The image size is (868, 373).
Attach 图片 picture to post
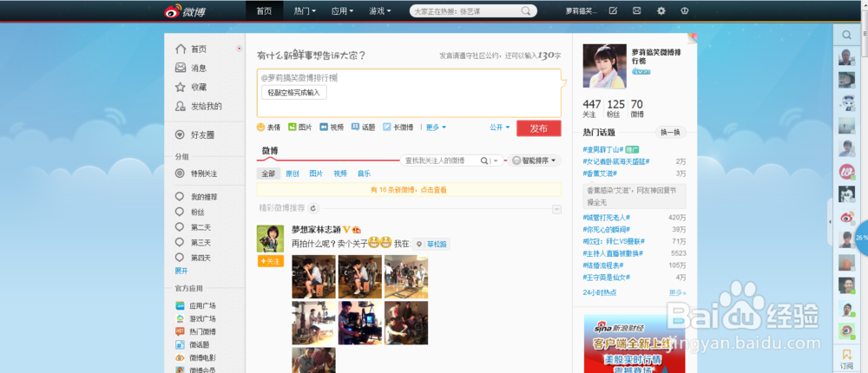pyautogui.click(x=300, y=128)
